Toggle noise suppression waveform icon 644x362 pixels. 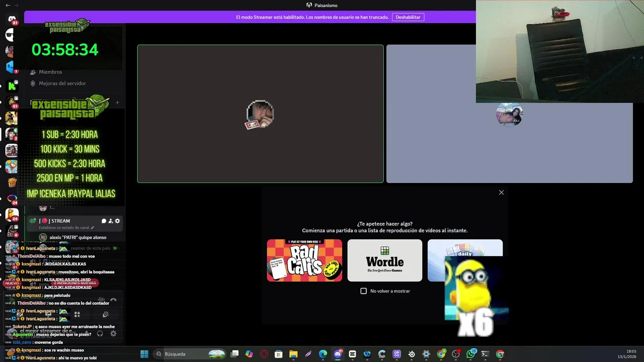[101, 300]
